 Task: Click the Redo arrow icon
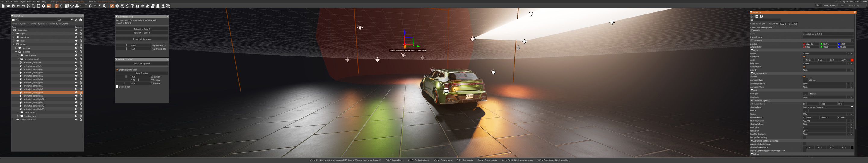23,6
